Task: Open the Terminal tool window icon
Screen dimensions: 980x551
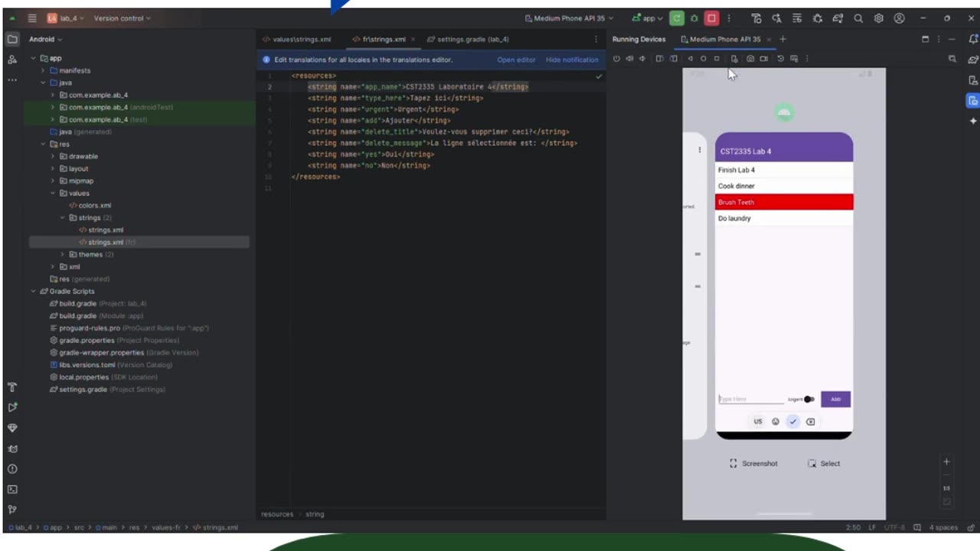Action: coord(12,489)
